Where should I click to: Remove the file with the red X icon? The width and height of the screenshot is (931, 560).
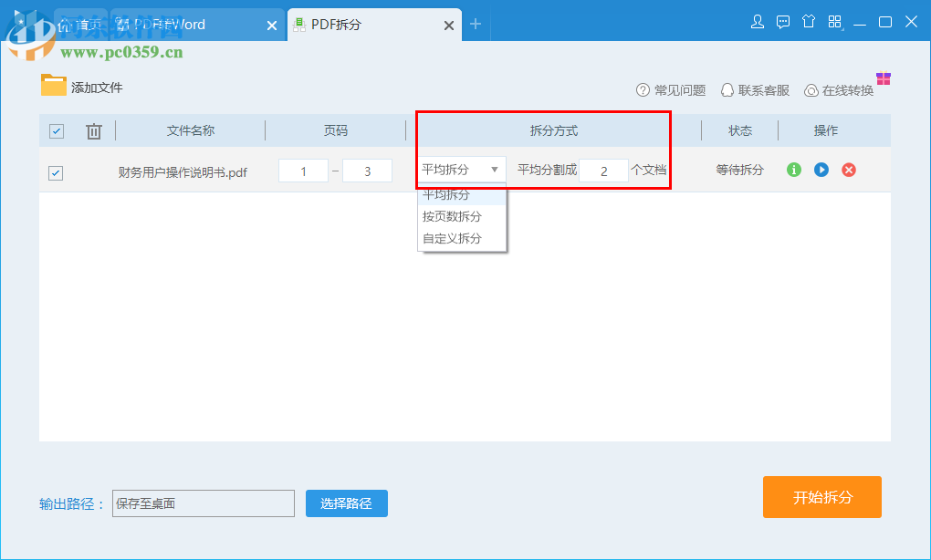(x=848, y=170)
